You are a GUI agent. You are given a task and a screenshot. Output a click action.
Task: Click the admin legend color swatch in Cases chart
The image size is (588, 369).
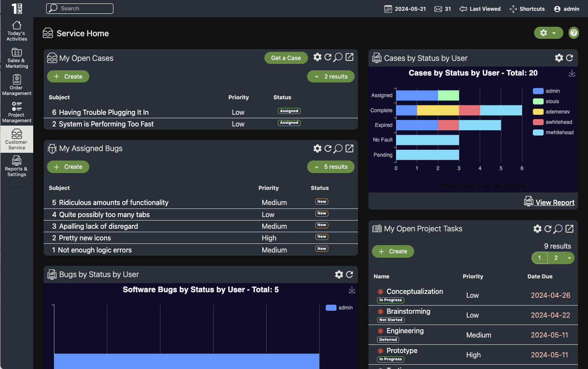(x=538, y=91)
